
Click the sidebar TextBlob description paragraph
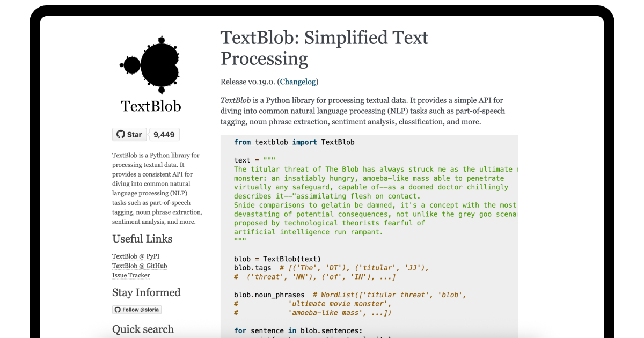pyautogui.click(x=156, y=188)
